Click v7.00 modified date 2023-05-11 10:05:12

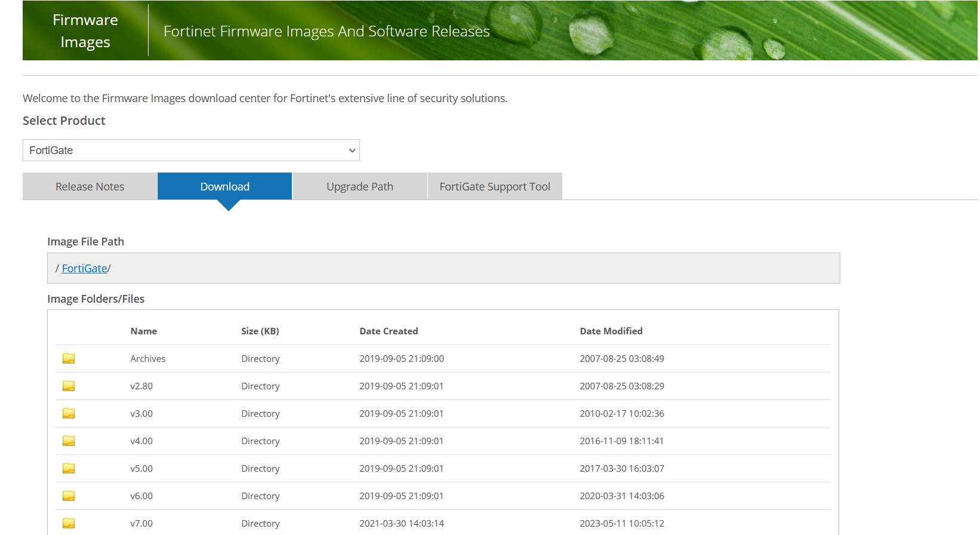point(622,524)
